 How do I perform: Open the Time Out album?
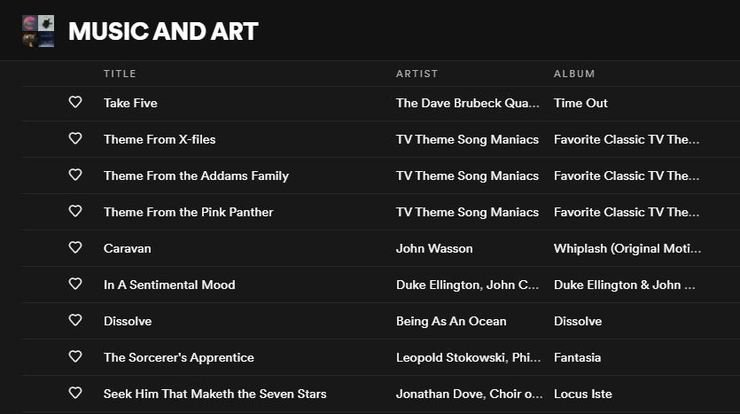pyautogui.click(x=580, y=103)
